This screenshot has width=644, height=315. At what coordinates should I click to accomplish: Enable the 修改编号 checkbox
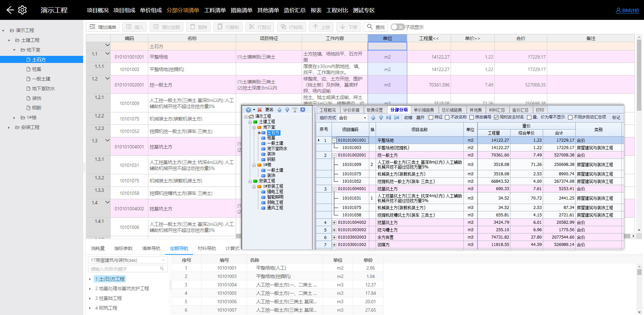point(471,117)
